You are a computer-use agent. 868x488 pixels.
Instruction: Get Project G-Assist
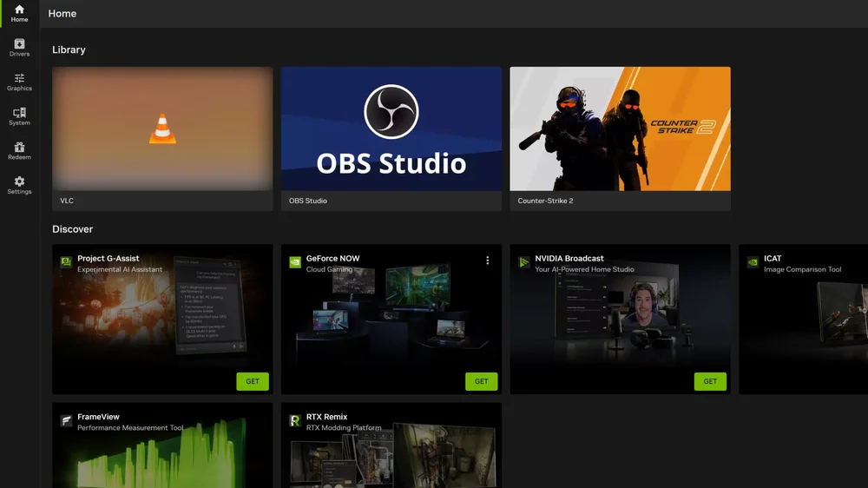253,381
